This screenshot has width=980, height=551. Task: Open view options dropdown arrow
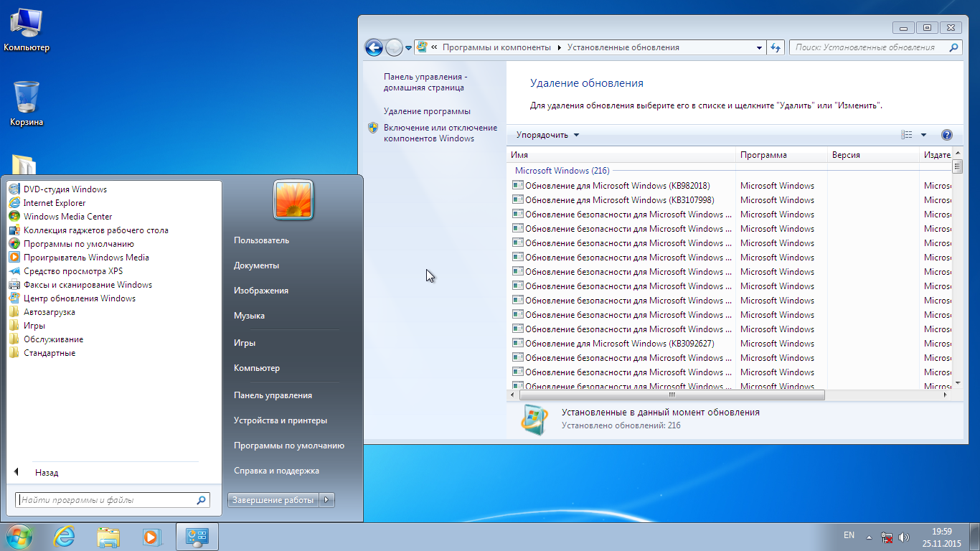(x=923, y=135)
